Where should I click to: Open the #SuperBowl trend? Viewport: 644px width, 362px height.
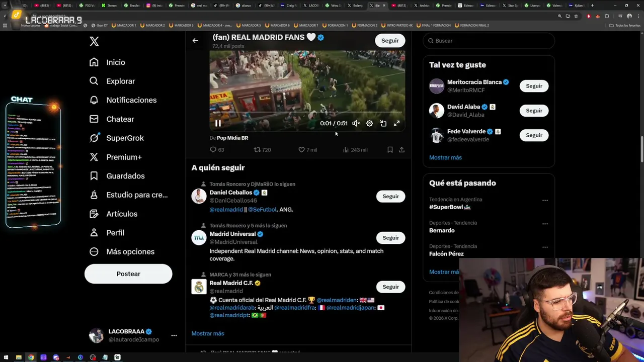coord(450,207)
